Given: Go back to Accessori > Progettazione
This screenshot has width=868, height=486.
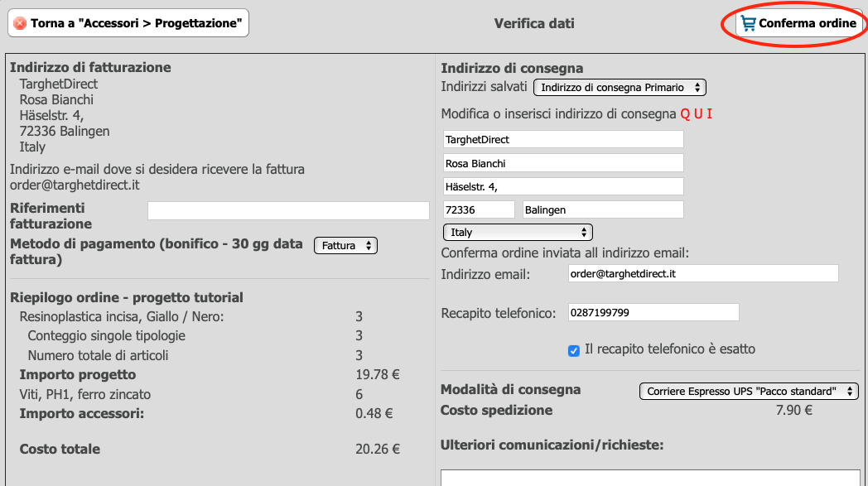Looking at the screenshot, I should point(128,23).
